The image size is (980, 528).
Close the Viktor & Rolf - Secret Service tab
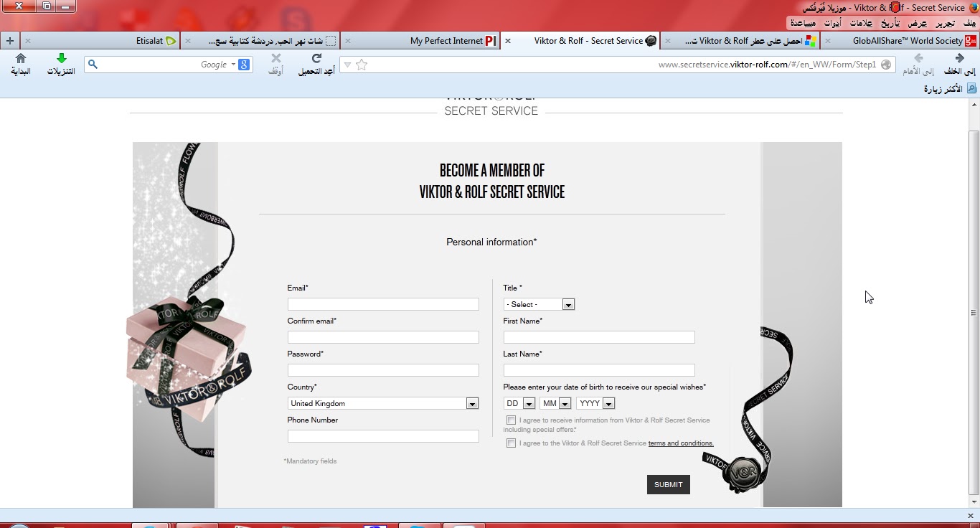click(508, 41)
